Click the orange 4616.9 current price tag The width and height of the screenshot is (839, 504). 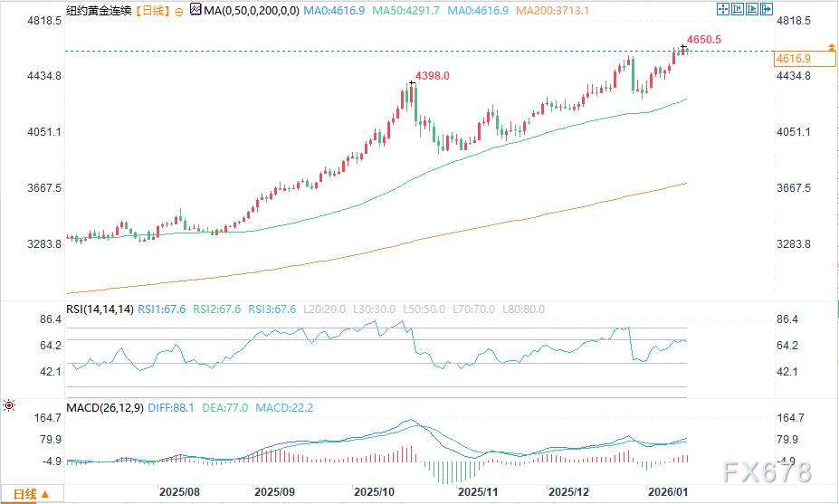[793, 58]
